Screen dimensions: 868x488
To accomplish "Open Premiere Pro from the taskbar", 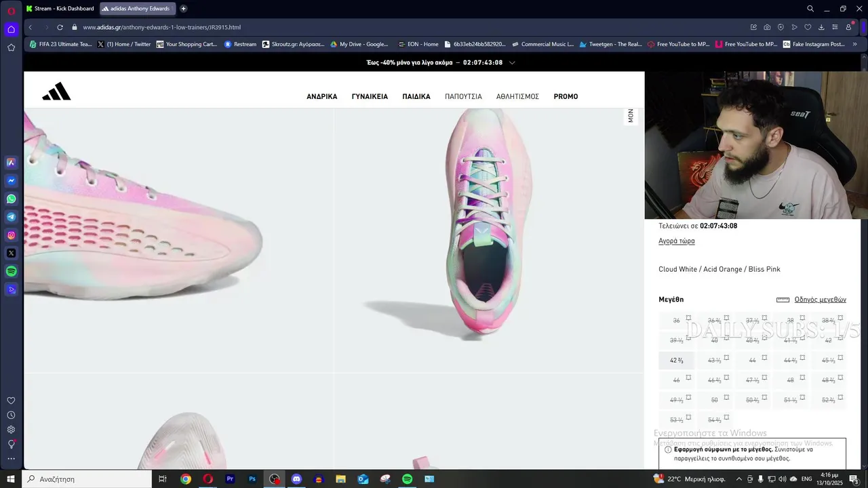I will click(x=230, y=479).
